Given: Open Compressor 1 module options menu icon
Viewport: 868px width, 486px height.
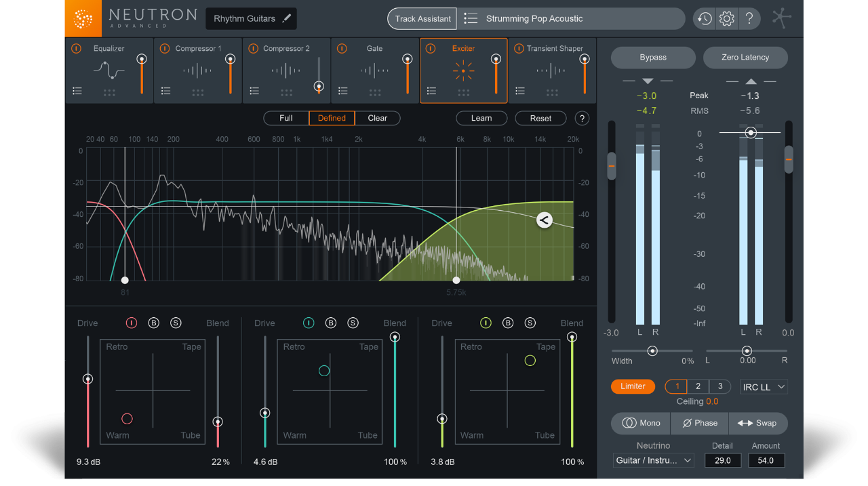Looking at the screenshot, I should tap(166, 90).
